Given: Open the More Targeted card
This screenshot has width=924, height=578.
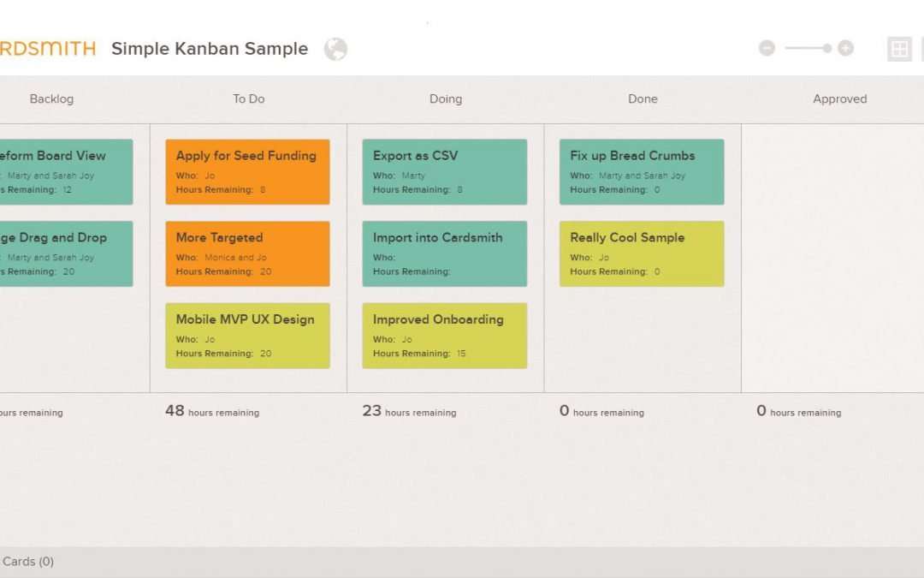Looking at the screenshot, I should [x=247, y=253].
